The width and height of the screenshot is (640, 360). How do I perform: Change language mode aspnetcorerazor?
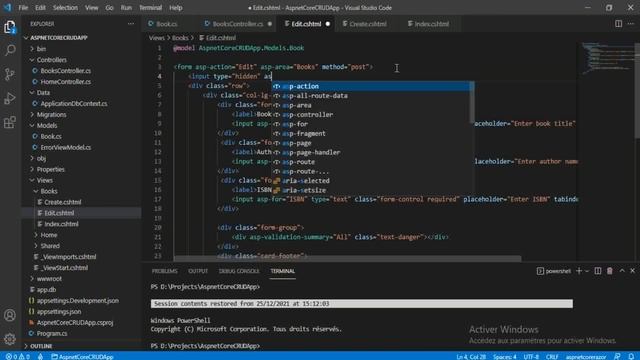[x=586, y=356]
